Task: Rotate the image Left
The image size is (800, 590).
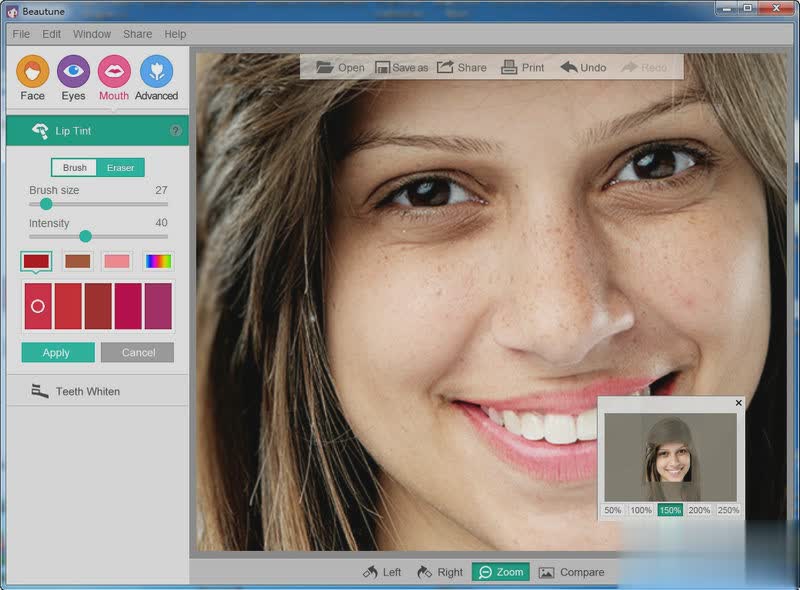Action: coord(371,572)
